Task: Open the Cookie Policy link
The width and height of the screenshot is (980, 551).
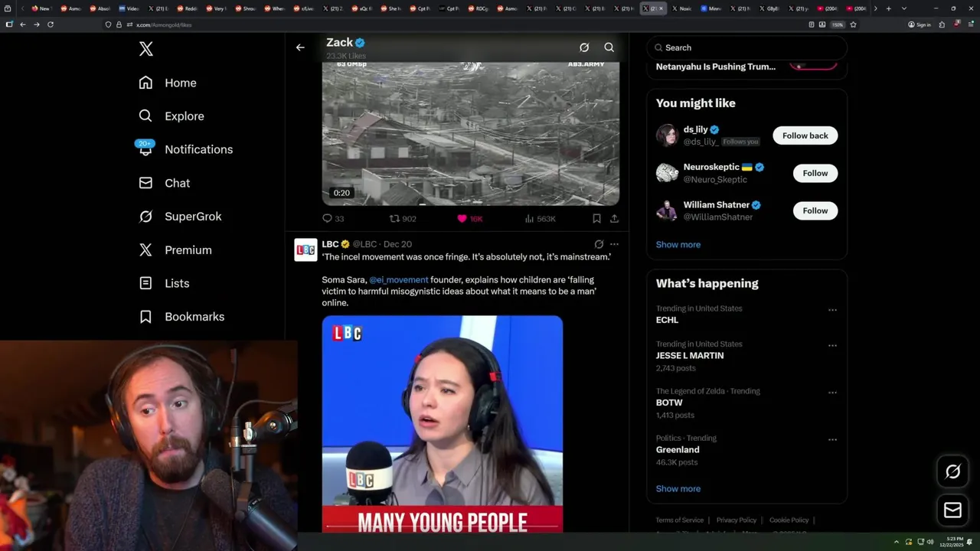Action: (x=789, y=520)
